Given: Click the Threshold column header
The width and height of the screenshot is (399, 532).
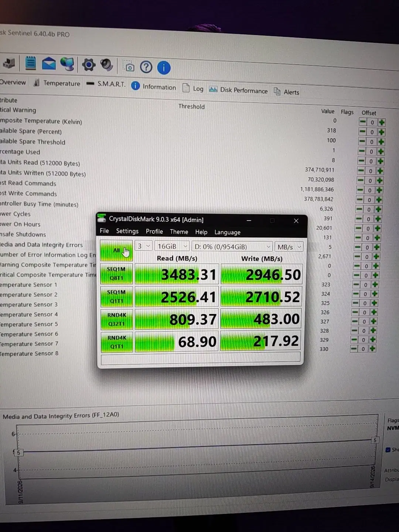Looking at the screenshot, I should [x=191, y=106].
